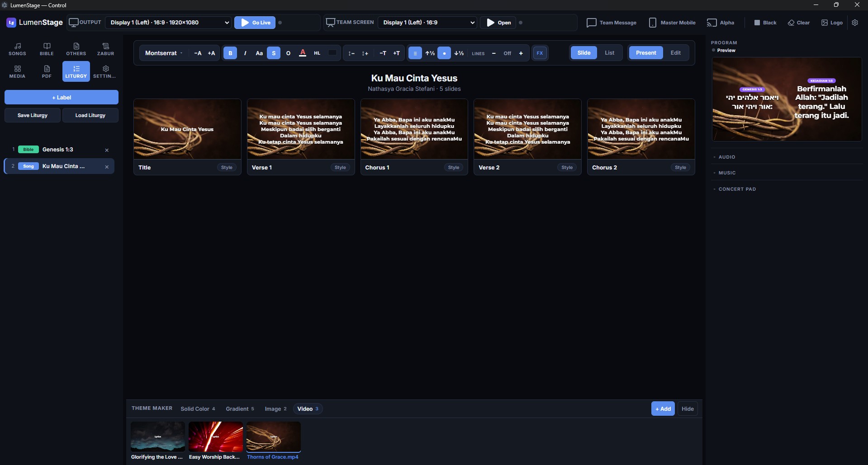Click the highlight color swatch
The image size is (868, 465).
point(332,53)
